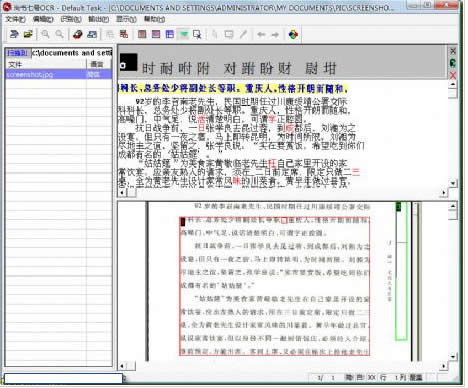
Task: Click the colorful cube icon in toolbar
Action: tap(293, 34)
